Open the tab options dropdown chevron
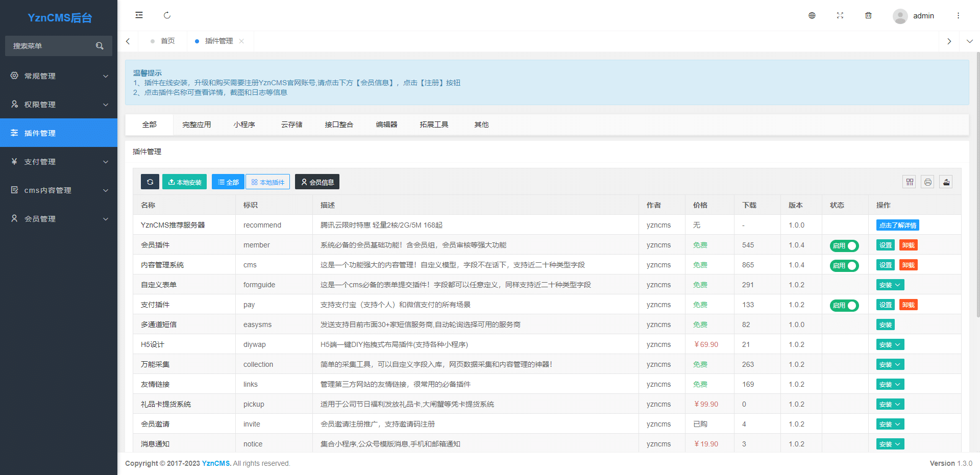Image resolution: width=980 pixels, height=475 pixels. coord(970,41)
